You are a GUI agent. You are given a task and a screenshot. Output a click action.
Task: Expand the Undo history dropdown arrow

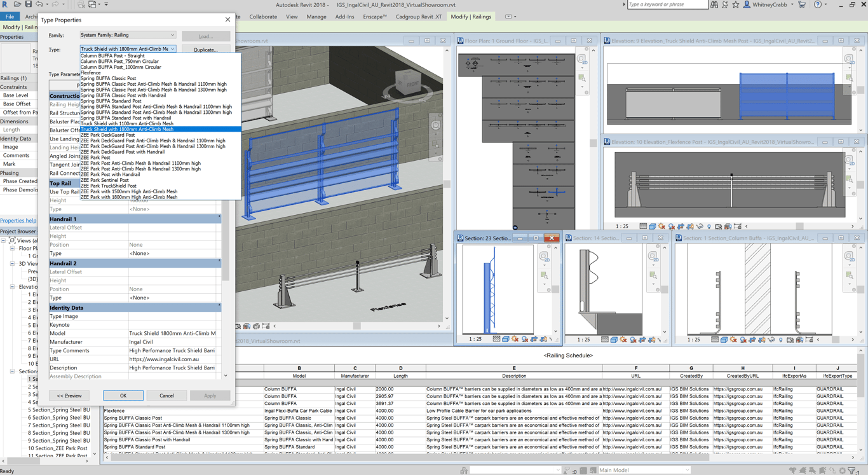(48, 4)
